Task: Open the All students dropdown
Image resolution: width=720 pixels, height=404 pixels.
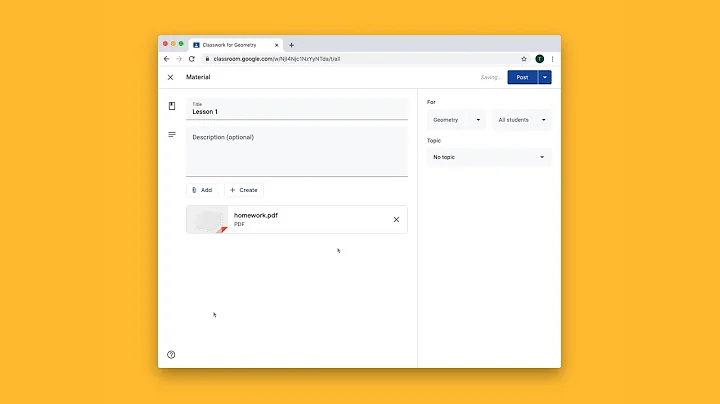Action: click(522, 120)
